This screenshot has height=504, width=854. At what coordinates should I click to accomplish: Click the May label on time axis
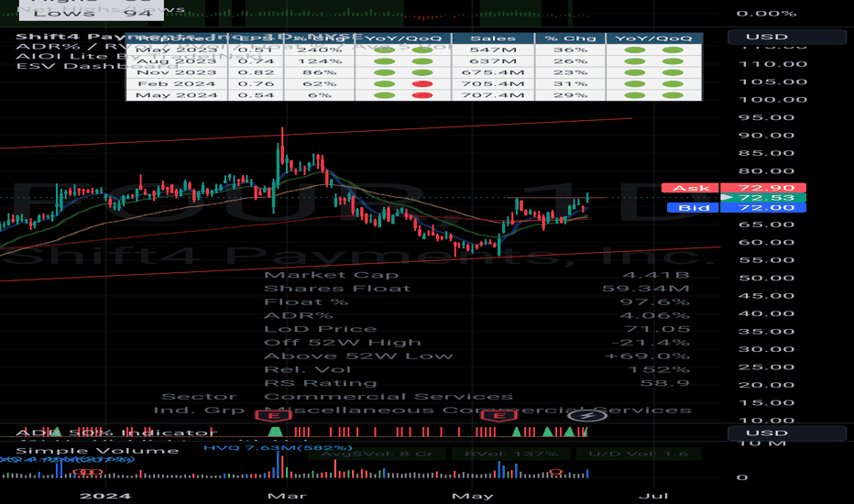(473, 496)
